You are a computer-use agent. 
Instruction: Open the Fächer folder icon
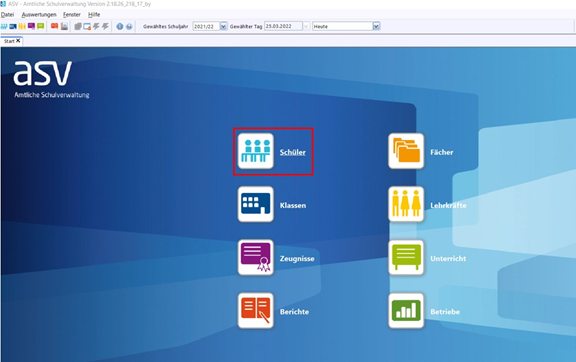(x=406, y=151)
